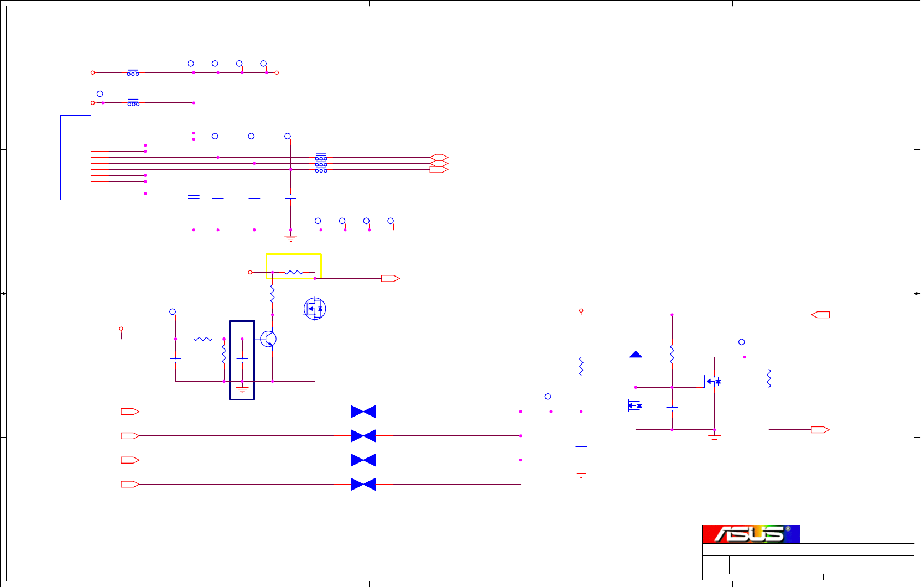
Task: Click the test point circle above the far-right resistor wire
Action: point(742,342)
